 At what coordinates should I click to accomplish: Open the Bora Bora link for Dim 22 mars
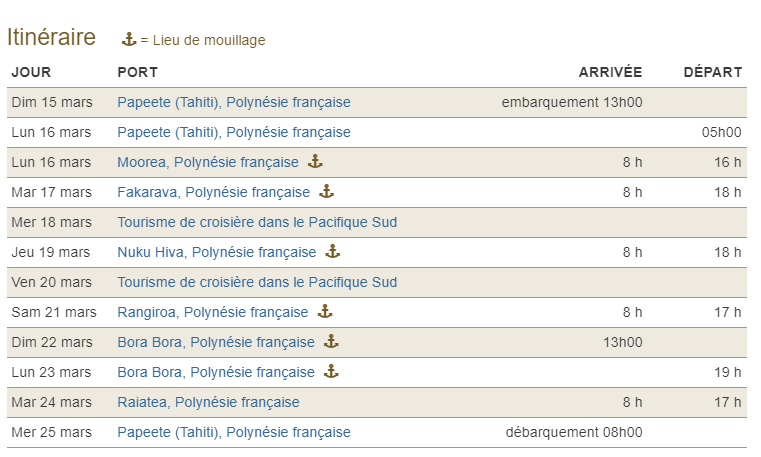[x=216, y=343]
